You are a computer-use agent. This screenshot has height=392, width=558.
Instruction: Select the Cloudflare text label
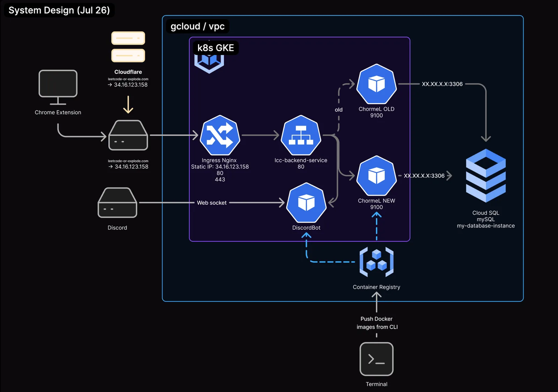pos(128,72)
